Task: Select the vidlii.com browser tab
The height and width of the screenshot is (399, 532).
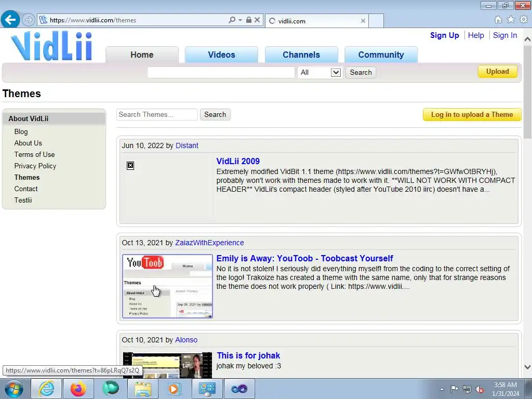Action: click(x=316, y=21)
